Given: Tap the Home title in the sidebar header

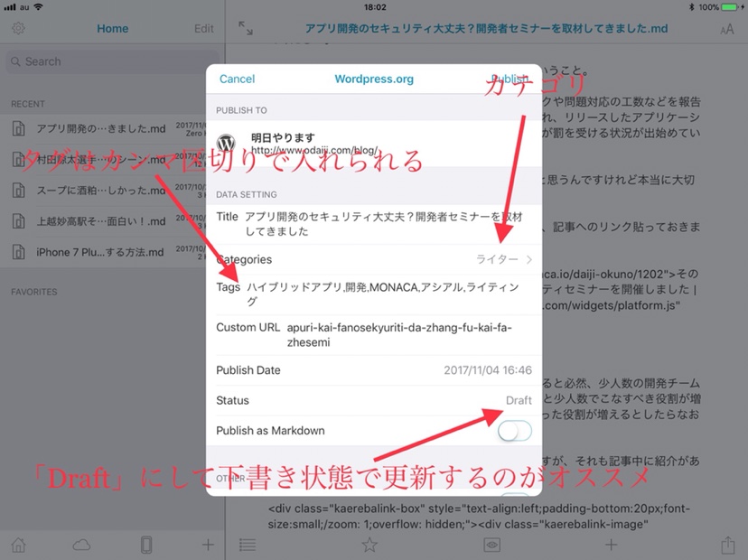Looking at the screenshot, I should (113, 29).
